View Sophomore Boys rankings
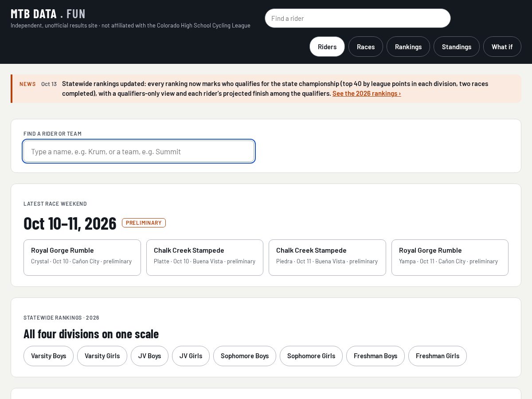The height and width of the screenshot is (399, 532). click(x=245, y=356)
